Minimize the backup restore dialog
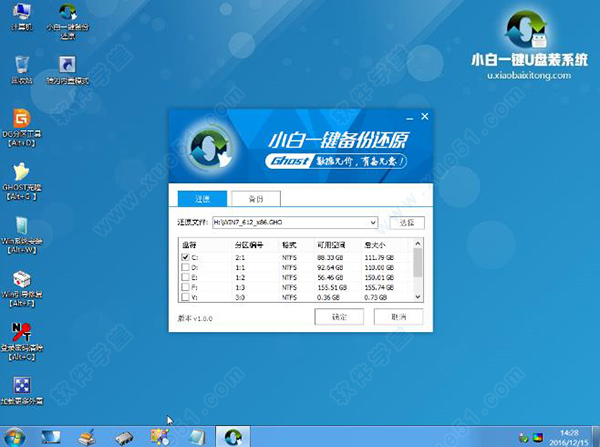Screen dimensions: 600x447 (x=409, y=117)
